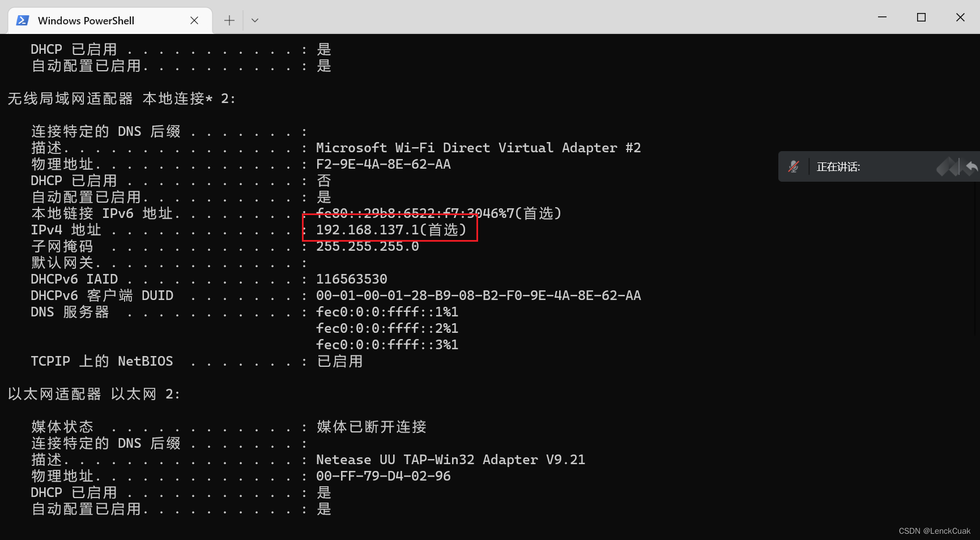This screenshot has width=980, height=540.
Task: Click the X icon to close the terminal window
Action: [x=960, y=17]
